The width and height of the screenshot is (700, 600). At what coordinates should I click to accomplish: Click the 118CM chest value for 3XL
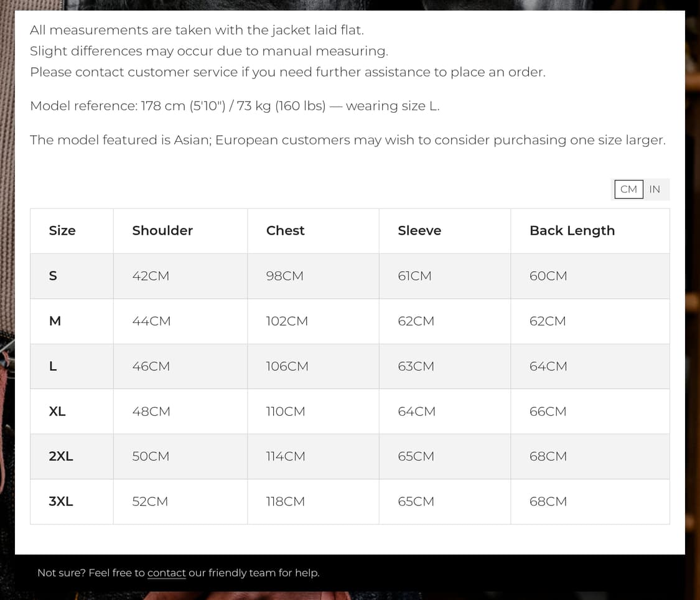(285, 502)
